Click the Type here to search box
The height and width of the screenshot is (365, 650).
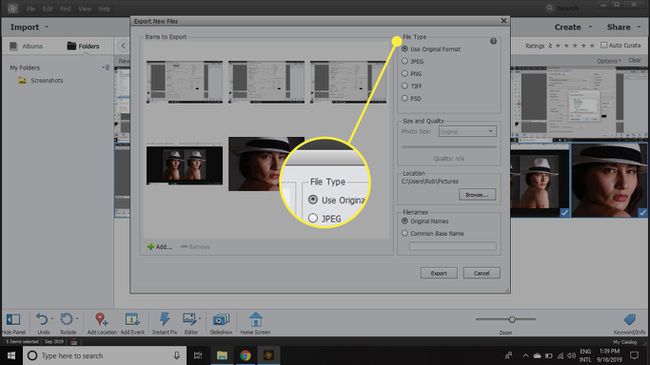click(103, 355)
